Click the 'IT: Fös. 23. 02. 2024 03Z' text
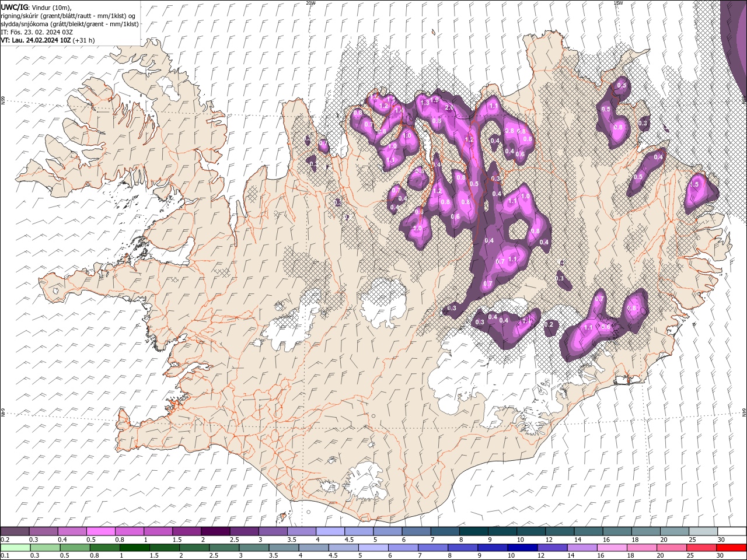 pos(37,32)
